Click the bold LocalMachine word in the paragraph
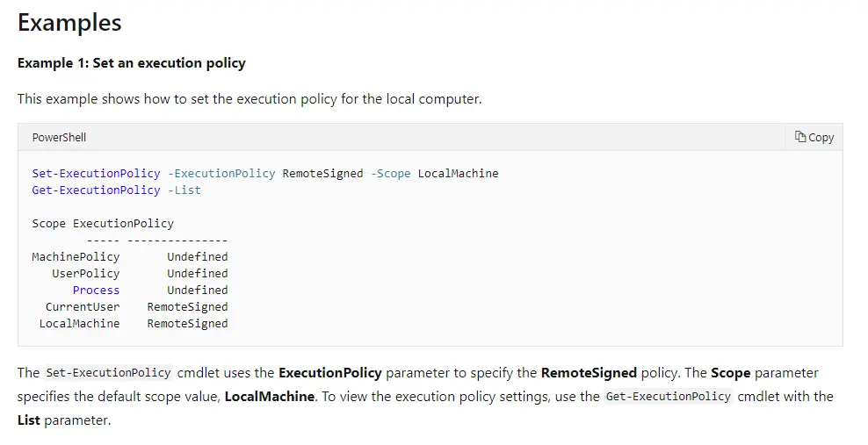The height and width of the screenshot is (445, 868). tap(269, 396)
